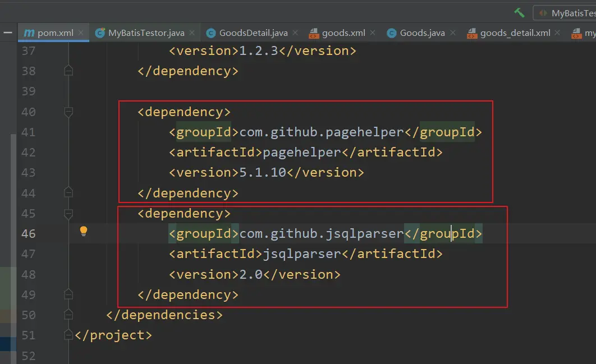This screenshot has height=364, width=596.
Task: Click the green Build project hammer icon
Action: tap(519, 12)
